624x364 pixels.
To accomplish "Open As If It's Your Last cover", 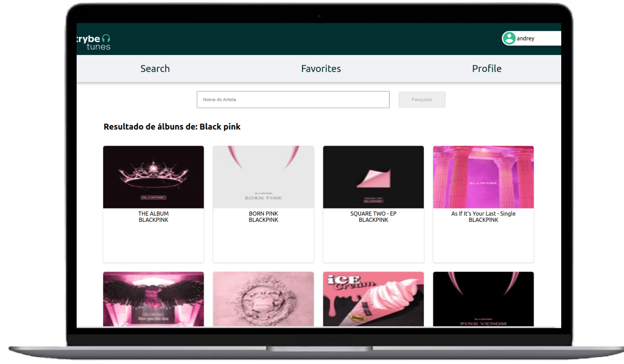I will pyautogui.click(x=483, y=177).
